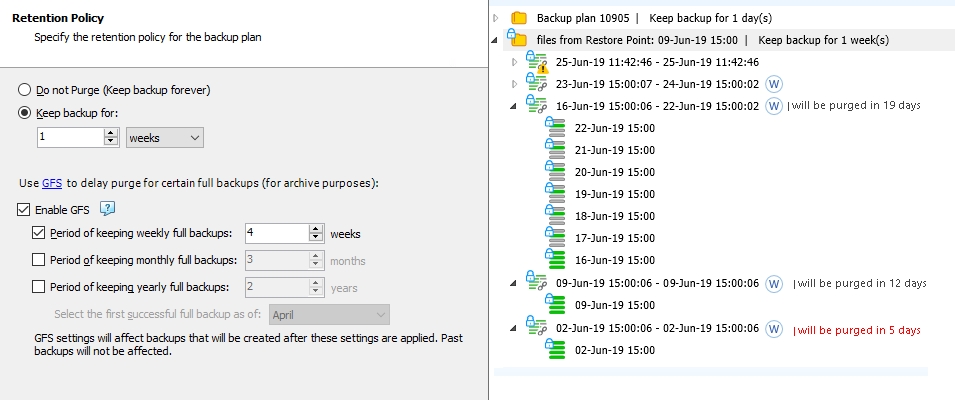
Task: Select the Do not Purge radio option
Action: point(25,90)
